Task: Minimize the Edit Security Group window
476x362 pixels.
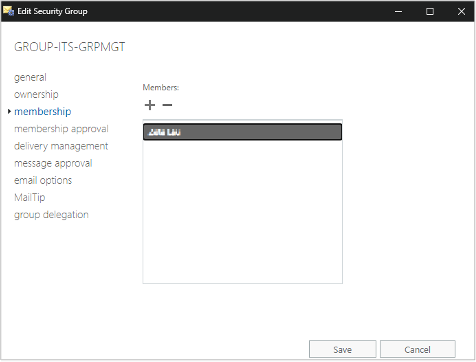Action: pos(398,11)
